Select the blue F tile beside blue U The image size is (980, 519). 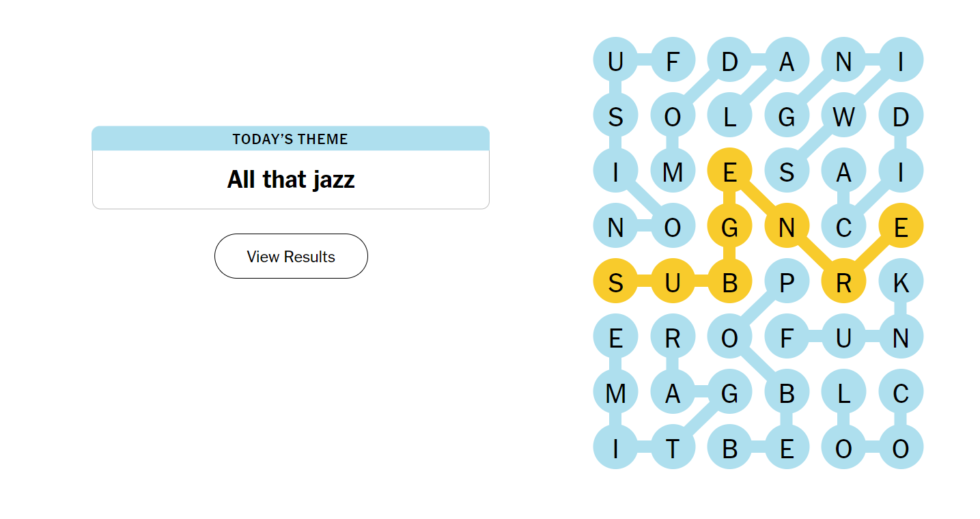(x=786, y=337)
